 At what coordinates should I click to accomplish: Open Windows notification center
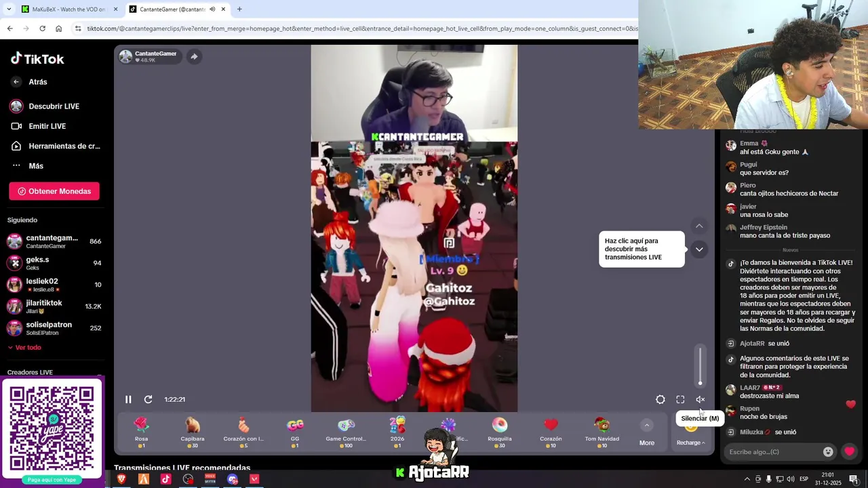[854, 479]
